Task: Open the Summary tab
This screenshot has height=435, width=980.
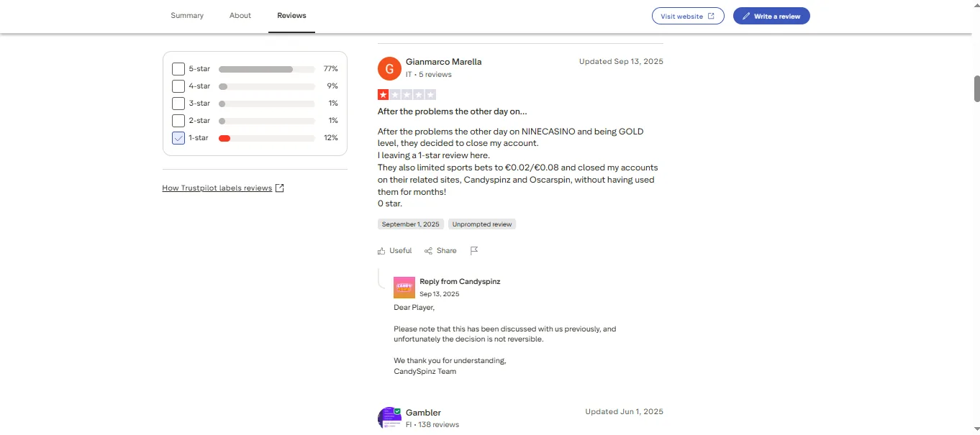Action: 187,16
